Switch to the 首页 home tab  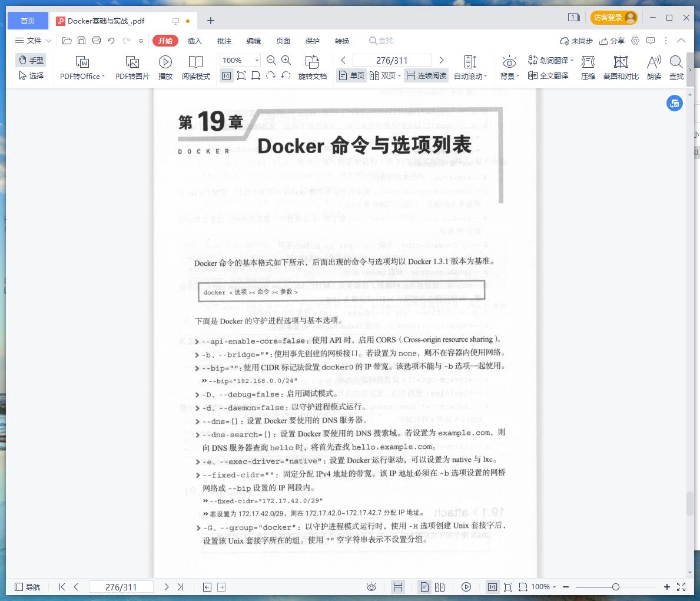(28, 21)
